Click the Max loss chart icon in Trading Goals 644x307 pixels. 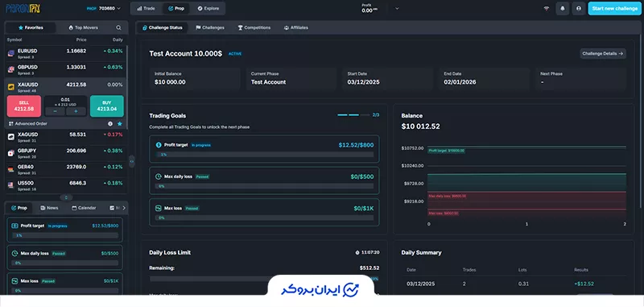pos(159,208)
